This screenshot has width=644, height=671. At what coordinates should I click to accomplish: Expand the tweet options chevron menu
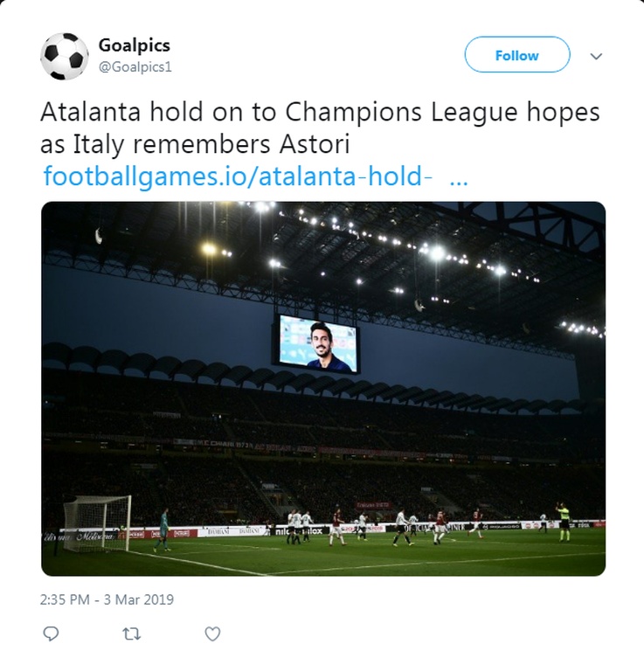coord(597,56)
